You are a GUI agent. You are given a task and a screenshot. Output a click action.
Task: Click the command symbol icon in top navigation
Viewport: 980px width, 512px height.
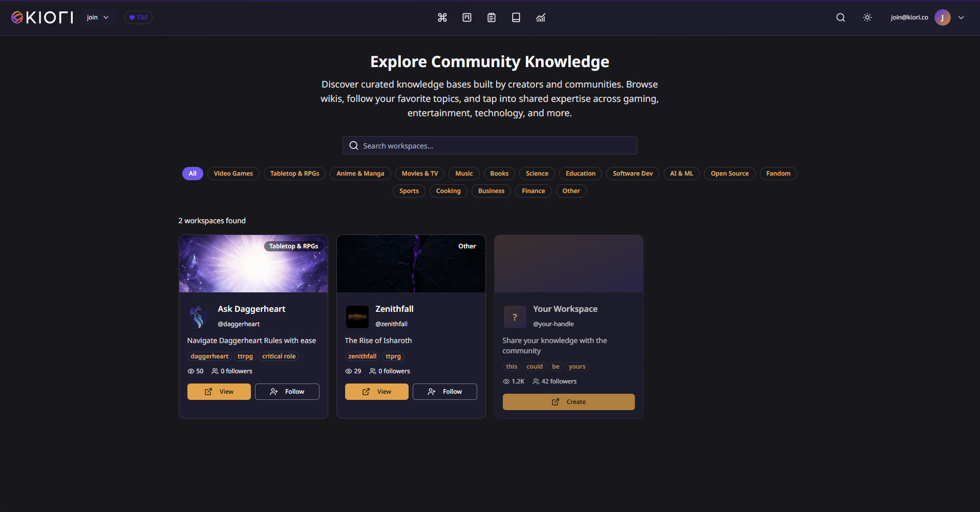click(x=442, y=17)
